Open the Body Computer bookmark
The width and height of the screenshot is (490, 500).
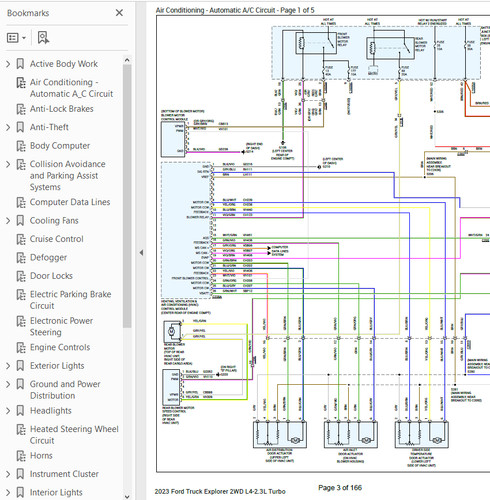(x=60, y=146)
